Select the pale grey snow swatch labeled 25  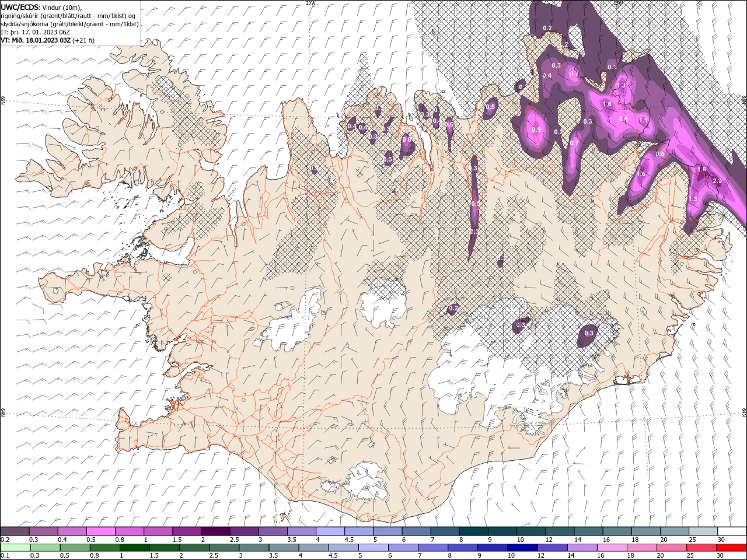click(703, 531)
